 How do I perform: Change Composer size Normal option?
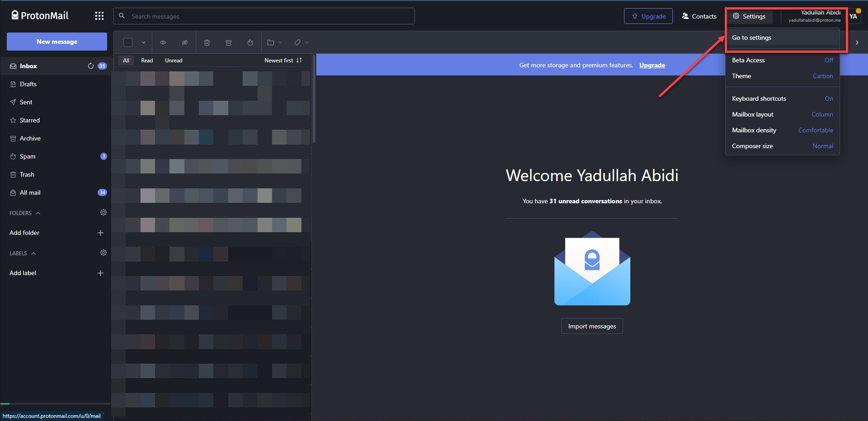click(783, 146)
